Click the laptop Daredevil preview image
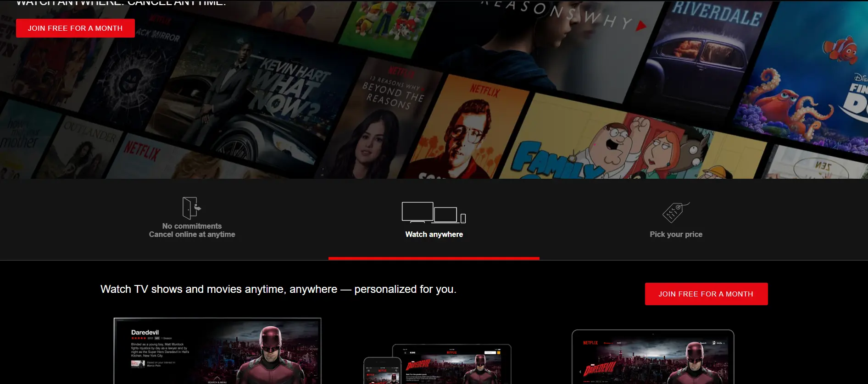This screenshot has height=384, width=868. pos(652,357)
